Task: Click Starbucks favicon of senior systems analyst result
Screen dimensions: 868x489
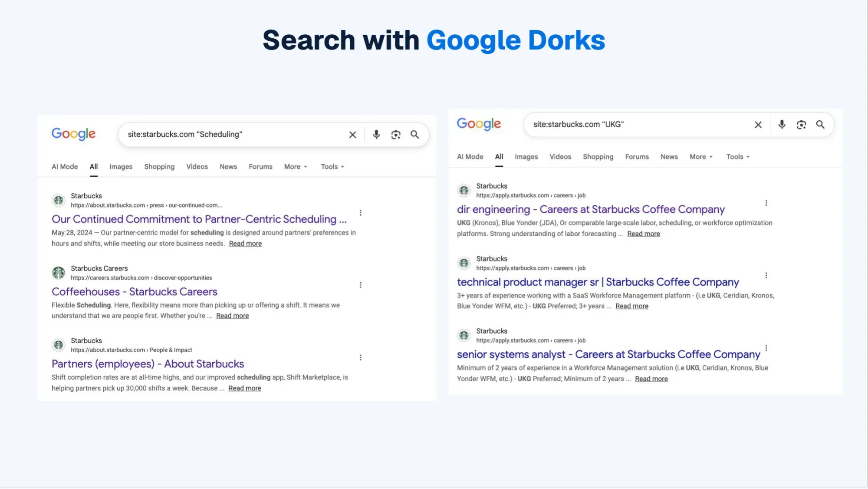Action: [x=464, y=335]
